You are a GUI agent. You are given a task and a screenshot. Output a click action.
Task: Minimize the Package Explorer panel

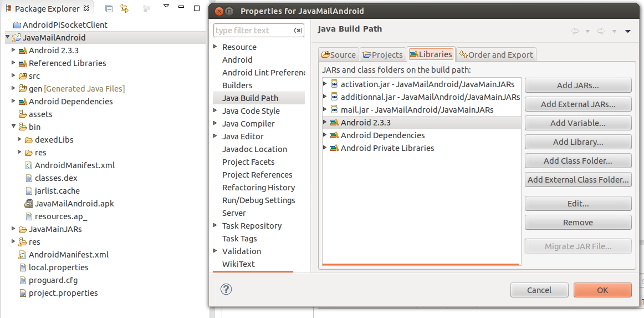click(182, 7)
